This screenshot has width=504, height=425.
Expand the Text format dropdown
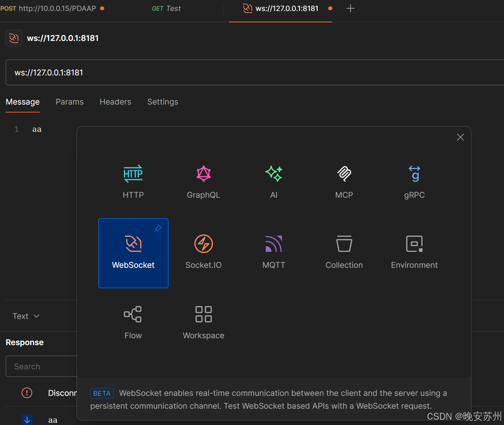pyautogui.click(x=26, y=316)
